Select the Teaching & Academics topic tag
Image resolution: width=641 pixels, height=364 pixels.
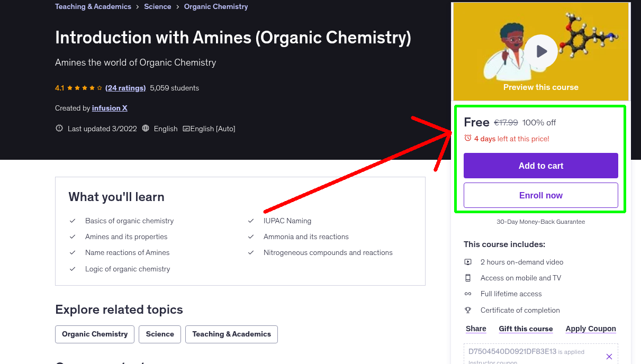[231, 334]
